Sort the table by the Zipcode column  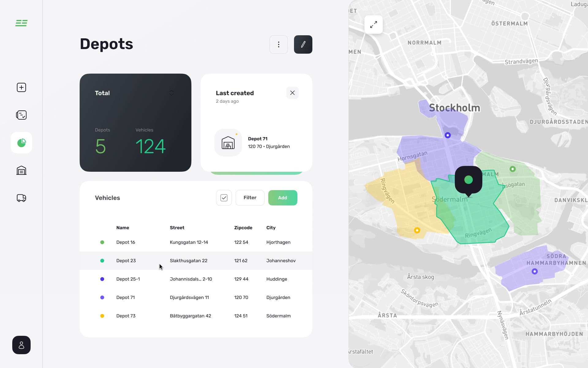(x=243, y=228)
